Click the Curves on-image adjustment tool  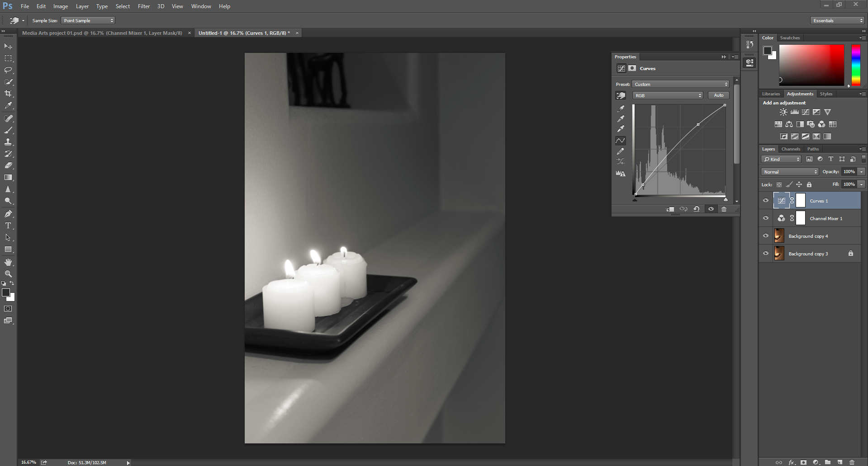click(x=621, y=95)
